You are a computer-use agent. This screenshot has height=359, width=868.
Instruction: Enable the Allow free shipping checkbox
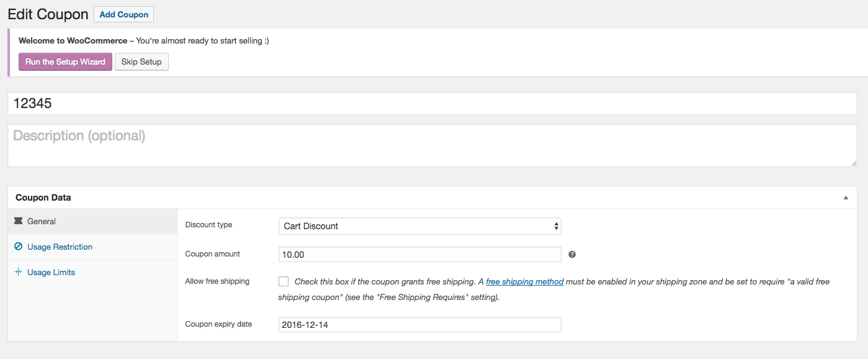284,281
